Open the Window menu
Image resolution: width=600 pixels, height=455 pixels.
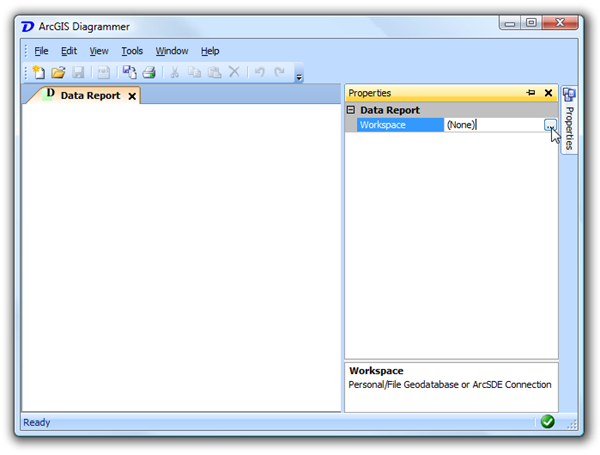[172, 51]
